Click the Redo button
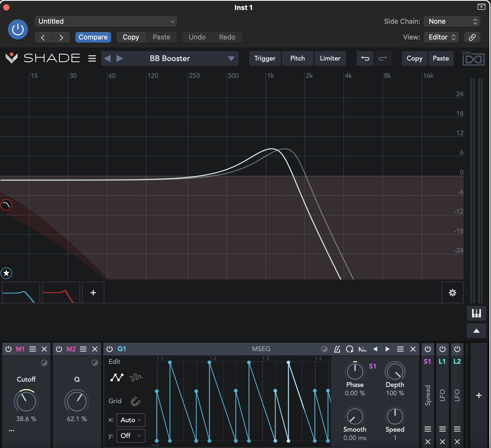 [x=227, y=37]
